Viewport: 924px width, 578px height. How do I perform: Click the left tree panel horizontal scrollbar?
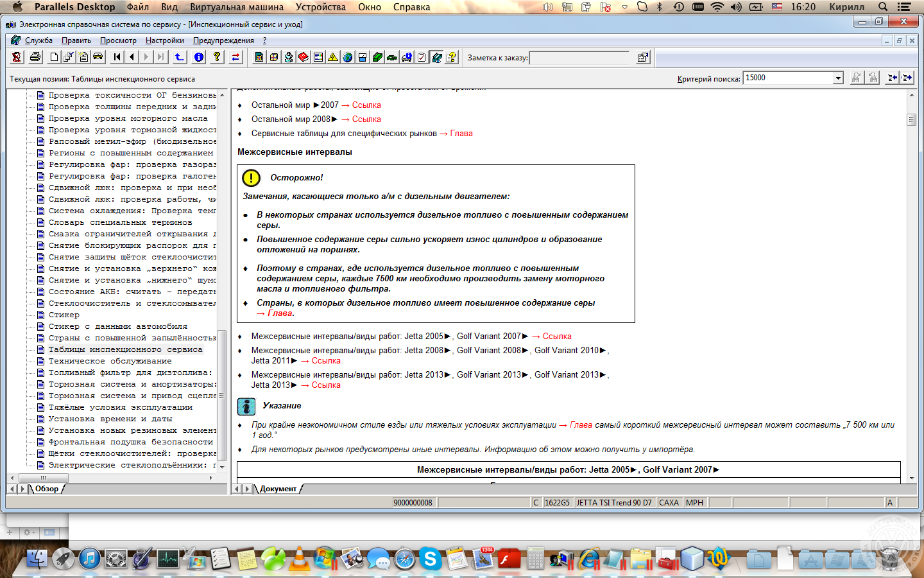109,478
